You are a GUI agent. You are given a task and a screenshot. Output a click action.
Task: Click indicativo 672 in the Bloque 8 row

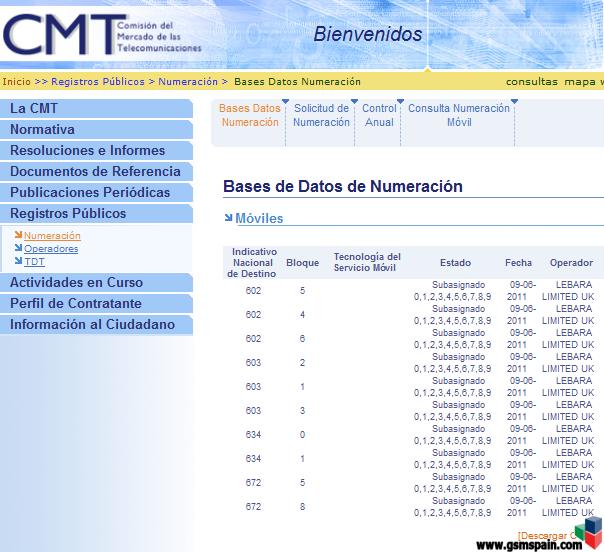coord(253,506)
